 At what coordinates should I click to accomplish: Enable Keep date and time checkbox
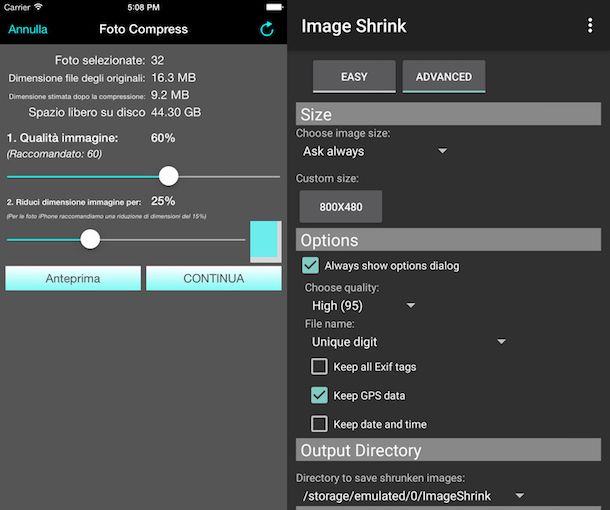(319, 424)
